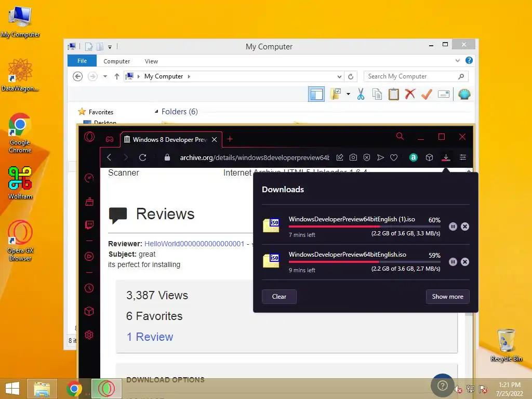Go up one level in My Computer
532x399 pixels.
[x=117, y=76]
